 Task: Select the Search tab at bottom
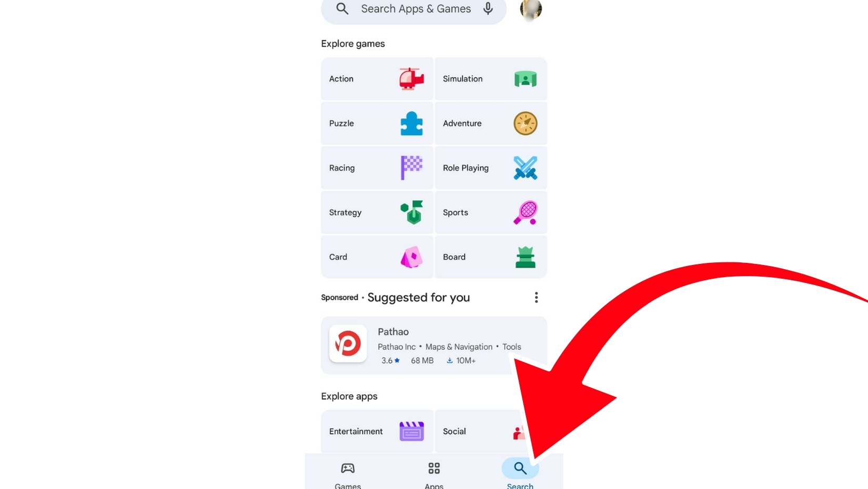520,474
